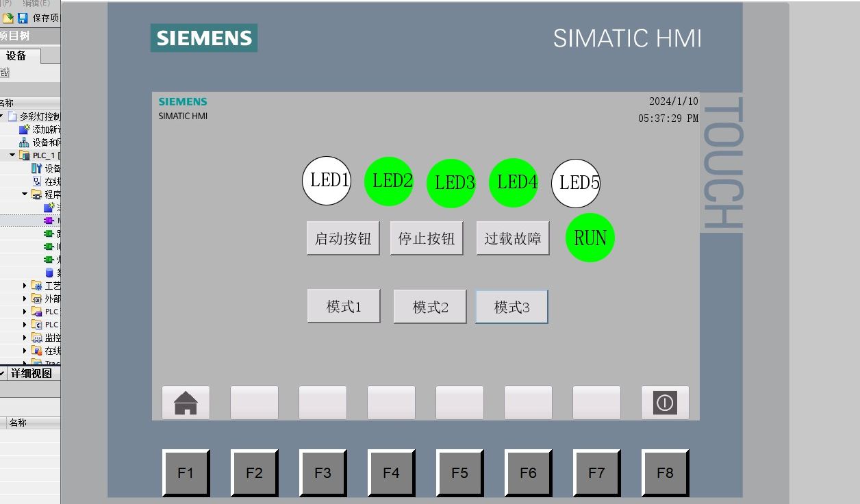
Task: Expand the 在线 backups folder near tree bottom
Action: [x=25, y=351]
